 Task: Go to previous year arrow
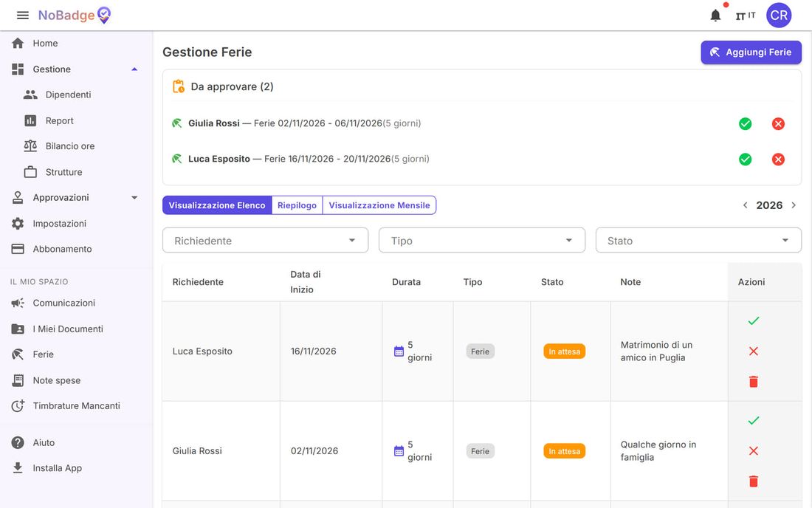746,205
